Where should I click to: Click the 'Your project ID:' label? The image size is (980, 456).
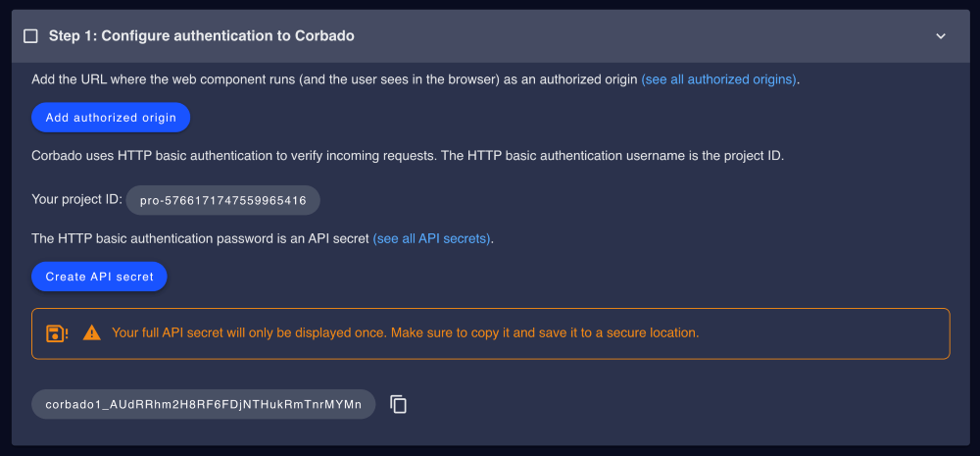pos(76,199)
